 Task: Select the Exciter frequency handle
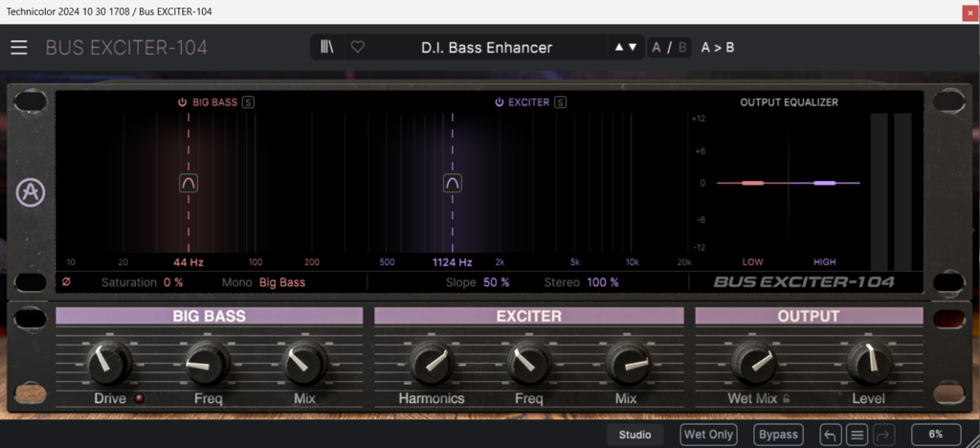click(x=453, y=183)
